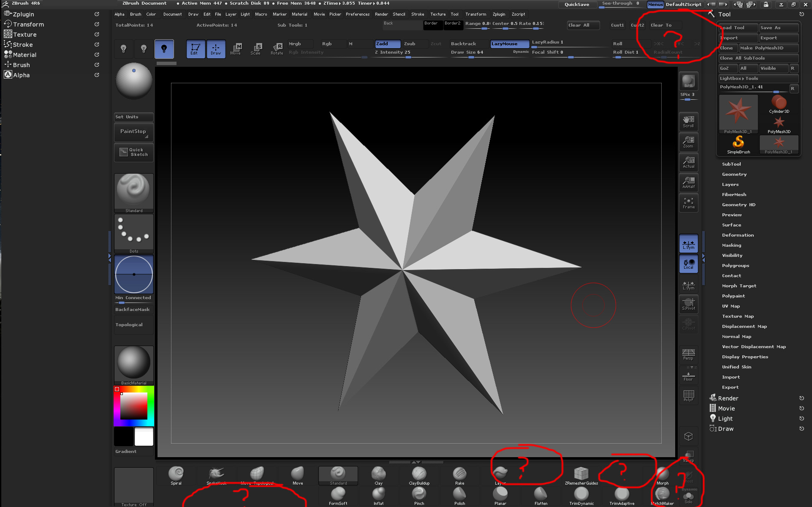Frame the mesh in view

(x=688, y=203)
